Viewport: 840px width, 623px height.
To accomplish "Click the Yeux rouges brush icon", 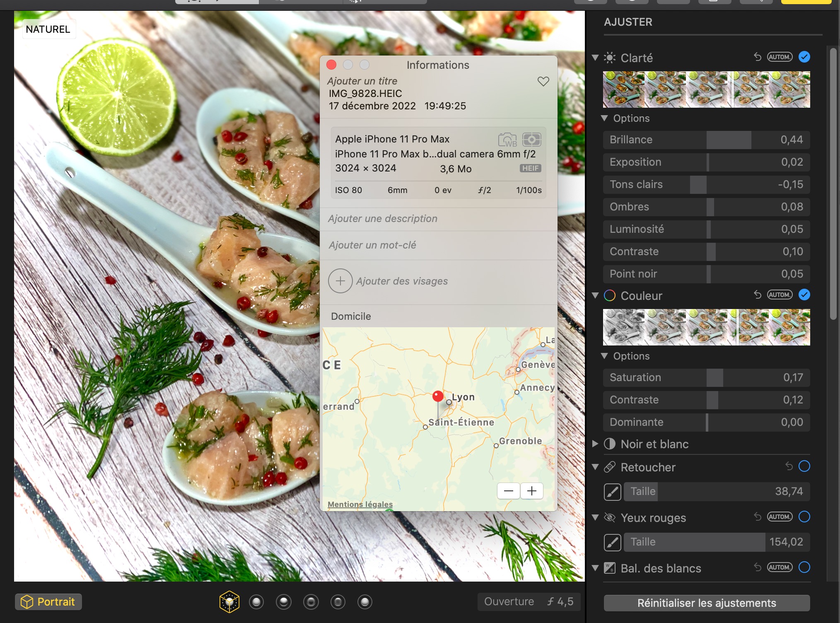I will [x=612, y=542].
